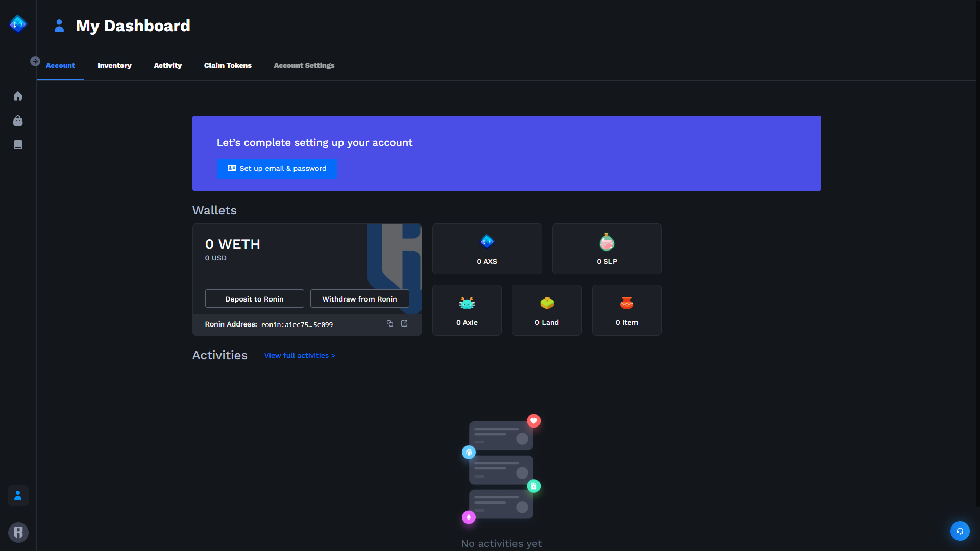Click the 0 Axie count label
The height and width of the screenshot is (551, 980).
(467, 322)
